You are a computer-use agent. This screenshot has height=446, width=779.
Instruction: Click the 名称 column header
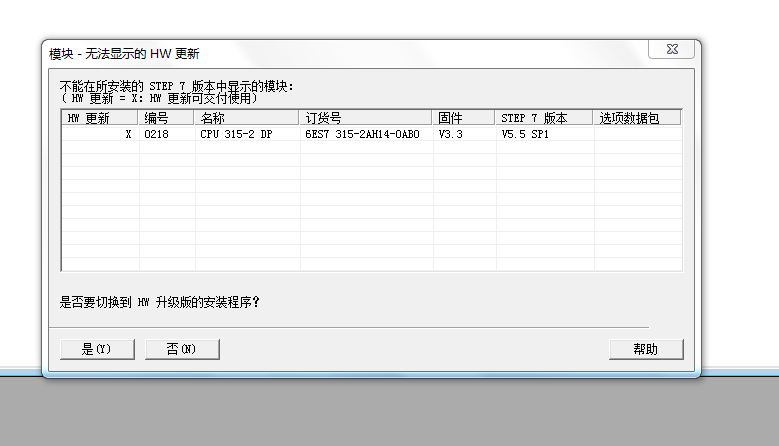point(246,118)
